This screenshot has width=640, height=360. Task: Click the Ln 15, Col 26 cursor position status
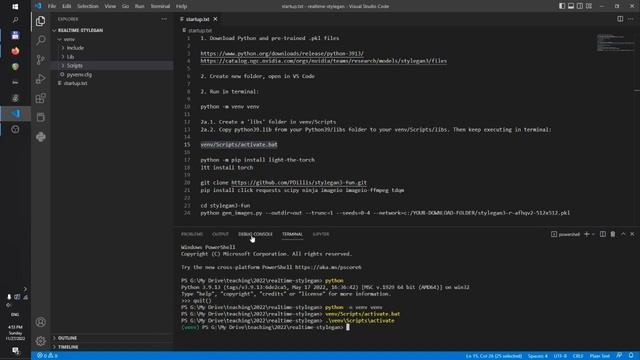point(493,356)
